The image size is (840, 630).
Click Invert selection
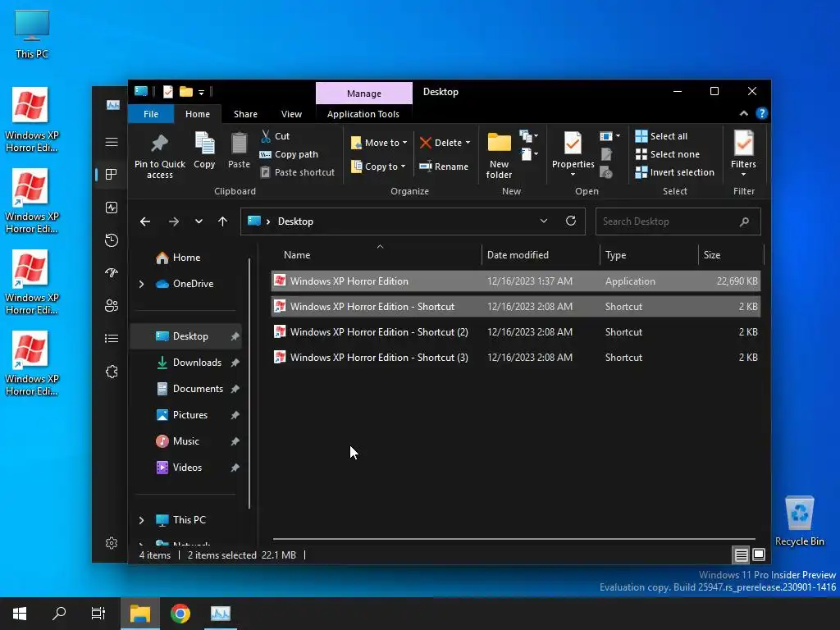[674, 172]
